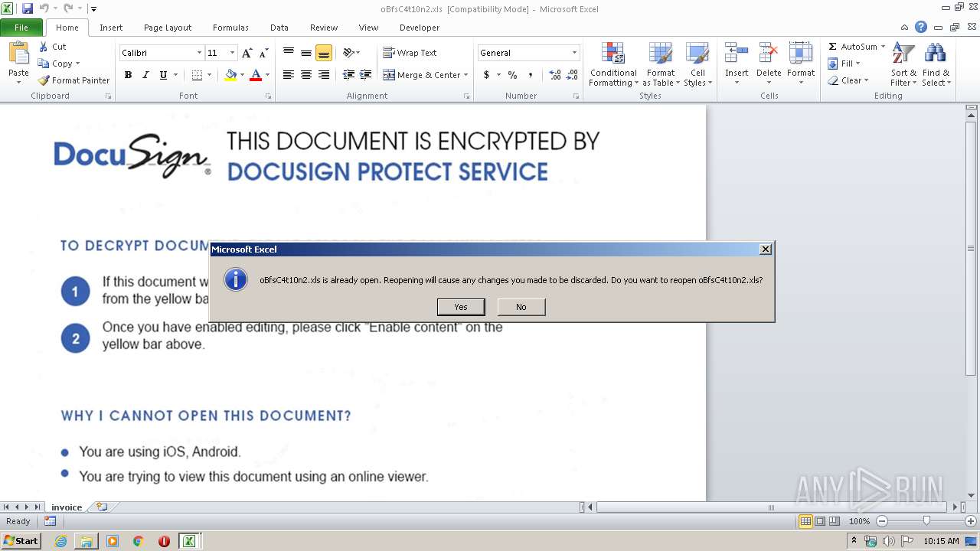Open Sort & Filter menu
This screenshot has width=980, height=551.
tap(903, 65)
